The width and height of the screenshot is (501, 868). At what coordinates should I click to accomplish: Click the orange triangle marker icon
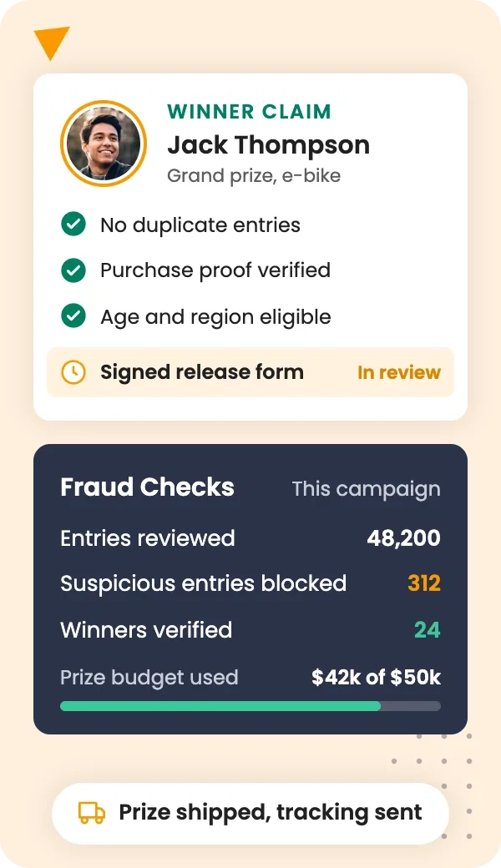[x=52, y=42]
